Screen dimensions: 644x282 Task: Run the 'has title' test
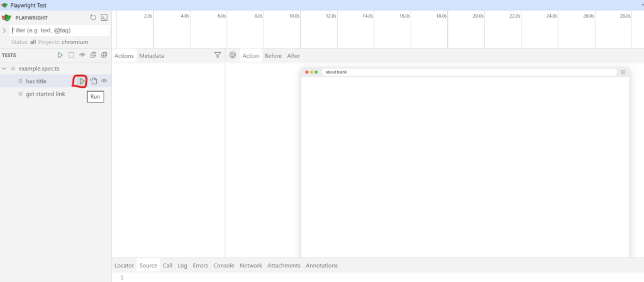point(81,81)
